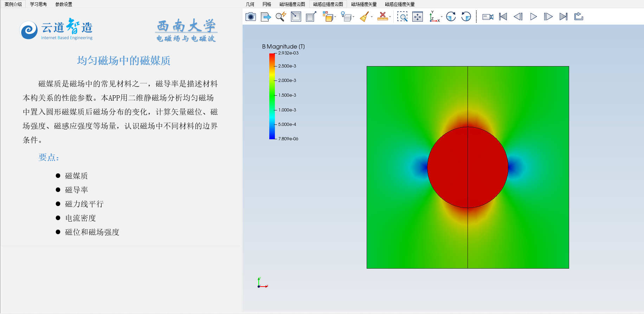Switch to the 学习思考 tab

coord(38,4)
